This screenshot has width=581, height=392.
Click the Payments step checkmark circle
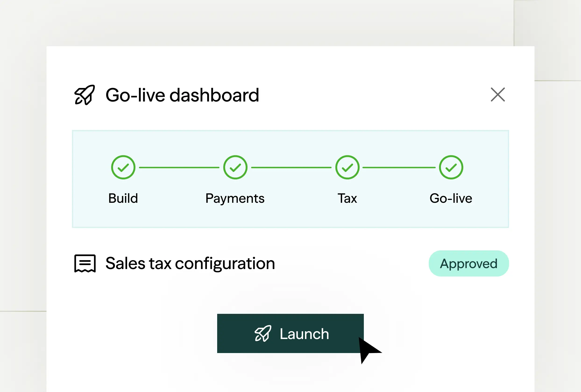point(235,167)
